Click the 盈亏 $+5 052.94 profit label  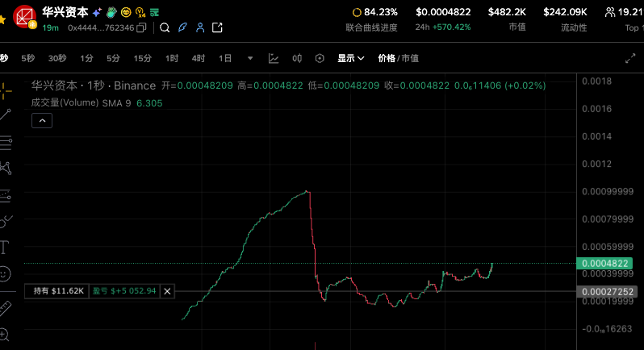(124, 291)
